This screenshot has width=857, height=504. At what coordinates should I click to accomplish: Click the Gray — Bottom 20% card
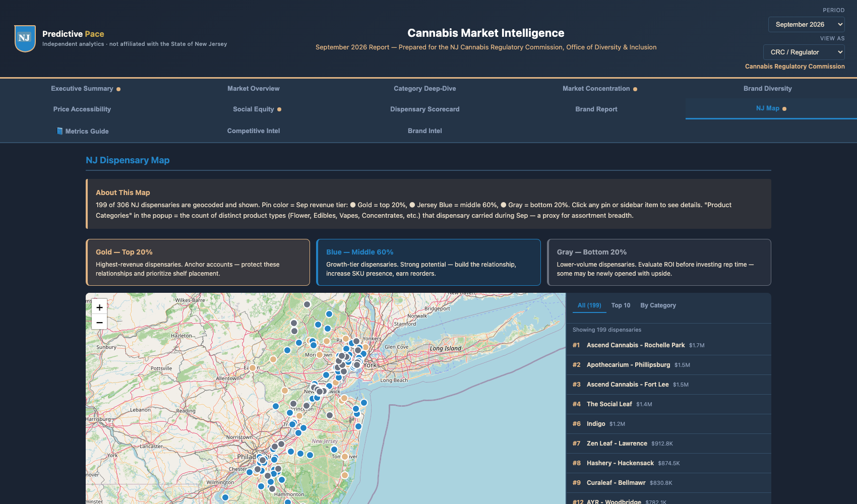pyautogui.click(x=659, y=262)
